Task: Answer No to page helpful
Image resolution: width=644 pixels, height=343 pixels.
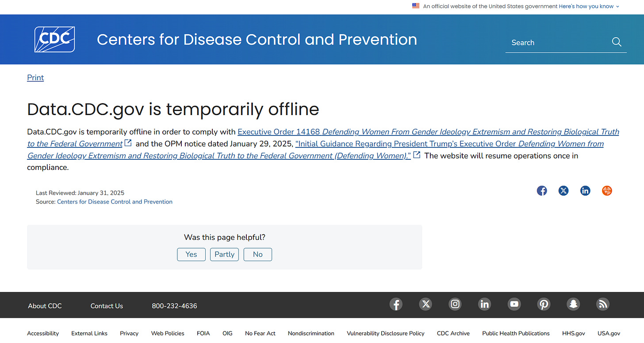Action: 257,254
